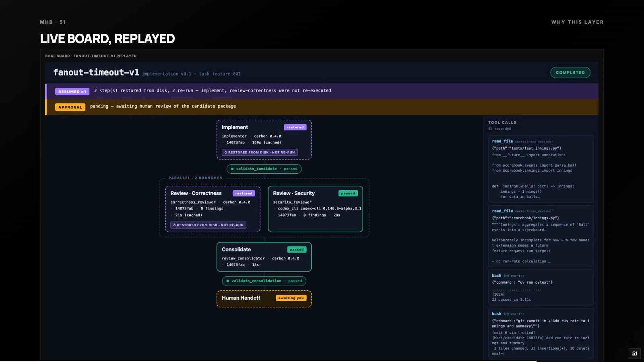
Task: Click the RESUMED ×1 badge
Action: (72, 92)
